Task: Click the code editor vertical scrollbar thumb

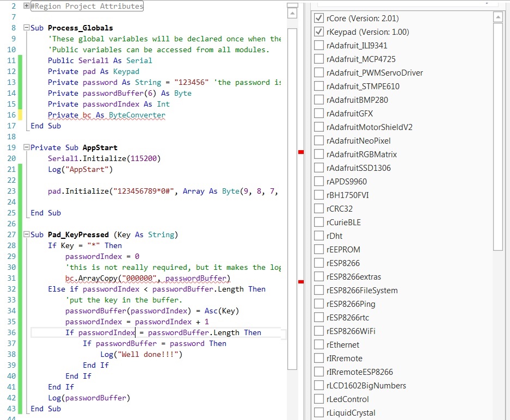Action: click(x=292, y=199)
